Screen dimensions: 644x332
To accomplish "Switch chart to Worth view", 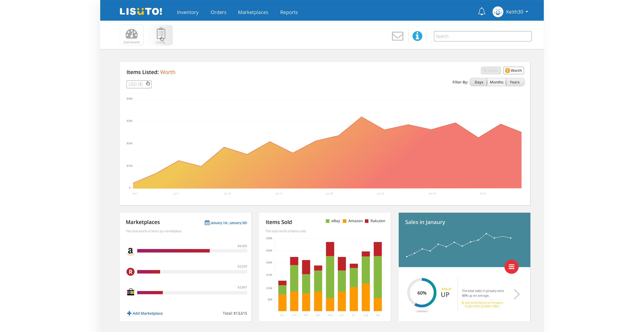I will 513,70.
